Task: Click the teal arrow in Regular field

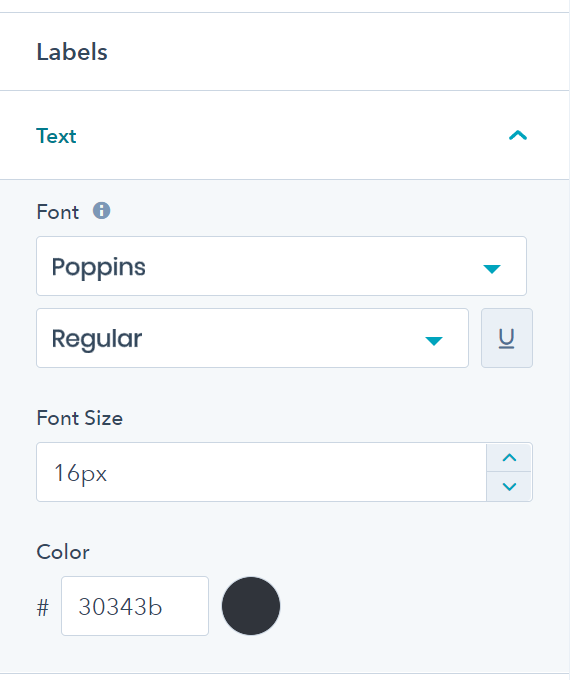Action: [434, 341]
